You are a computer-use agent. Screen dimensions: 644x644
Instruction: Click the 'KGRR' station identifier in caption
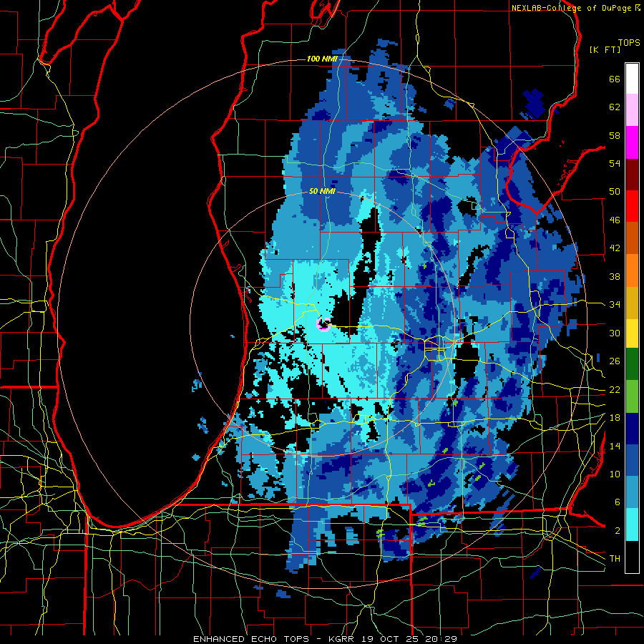coord(343,639)
